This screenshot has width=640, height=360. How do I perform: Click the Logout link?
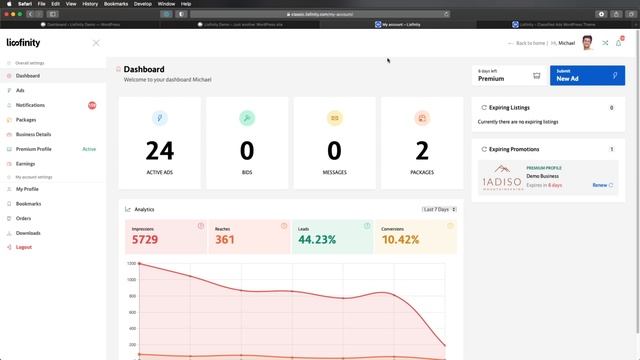(24, 247)
